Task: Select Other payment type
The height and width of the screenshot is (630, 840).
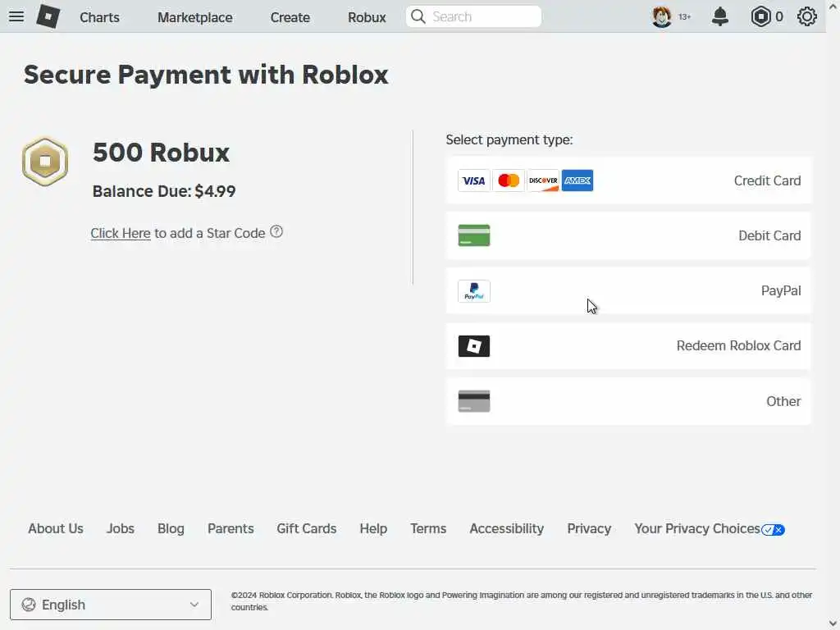Action: point(628,401)
